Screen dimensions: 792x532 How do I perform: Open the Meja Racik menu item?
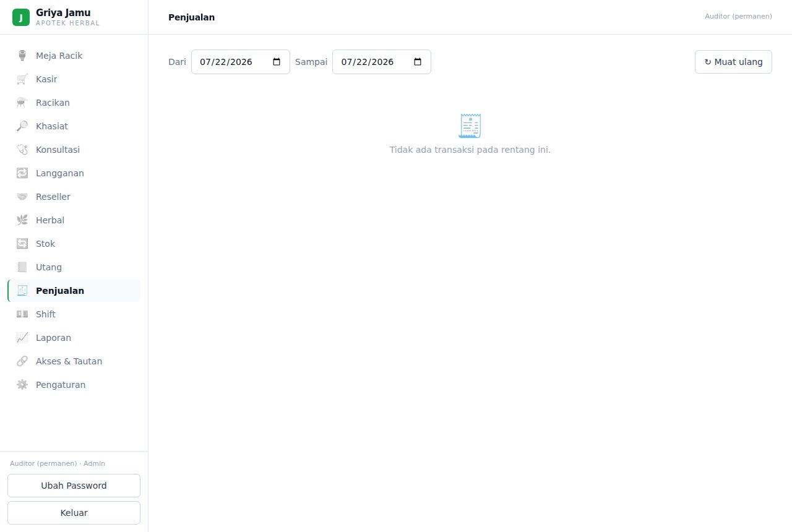pyautogui.click(x=74, y=56)
